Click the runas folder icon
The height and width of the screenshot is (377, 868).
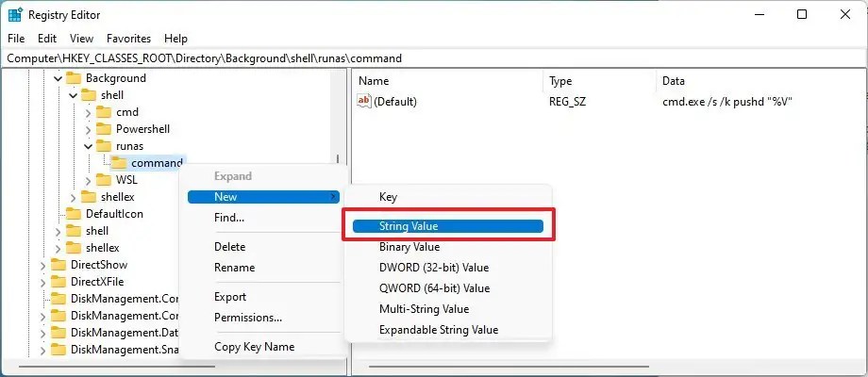104,146
